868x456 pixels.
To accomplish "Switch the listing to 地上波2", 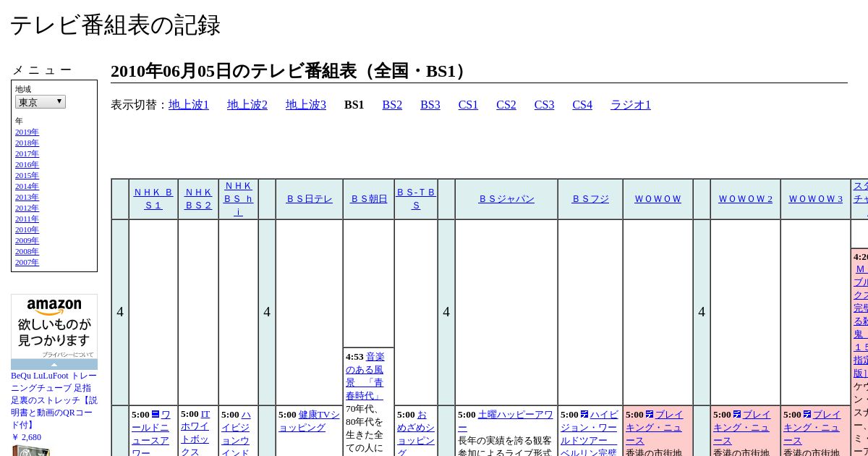I will tap(247, 105).
